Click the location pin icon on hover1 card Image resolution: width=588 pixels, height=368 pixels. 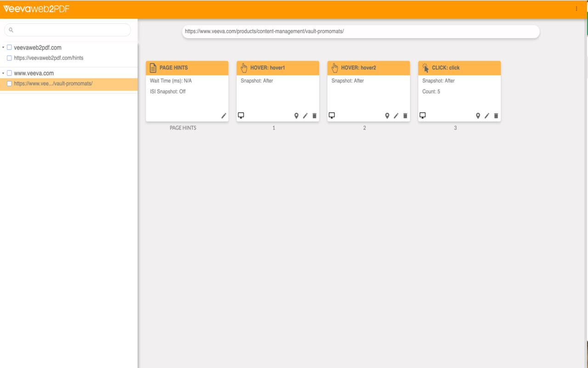(x=296, y=116)
